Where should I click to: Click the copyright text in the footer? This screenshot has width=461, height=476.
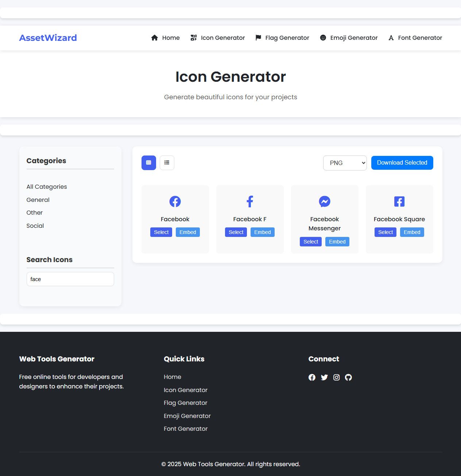point(230,464)
